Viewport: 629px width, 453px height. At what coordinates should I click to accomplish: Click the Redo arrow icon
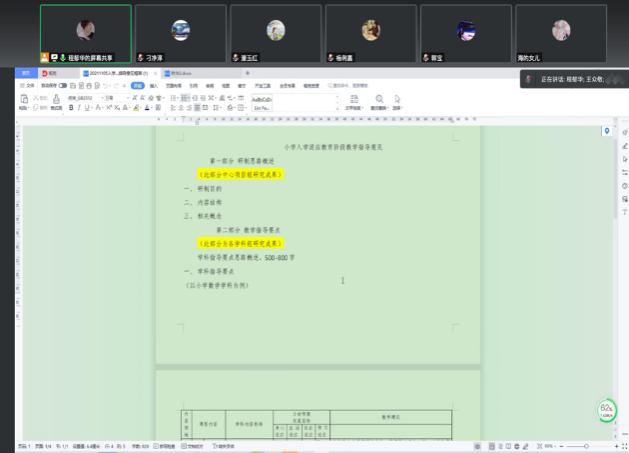coord(116,85)
